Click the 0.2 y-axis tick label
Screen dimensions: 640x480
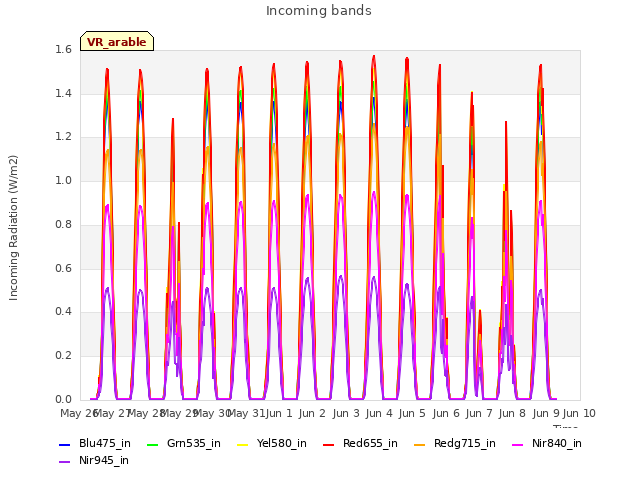[x=63, y=356]
